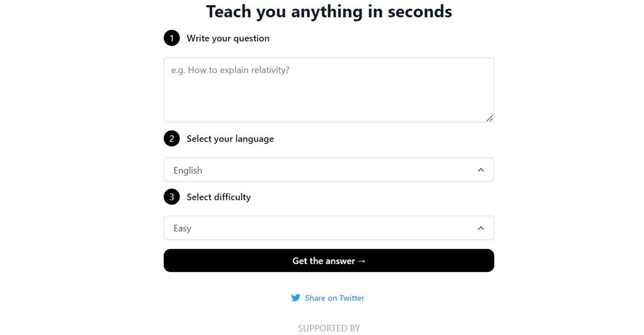Click the "Teach you anything in seconds" heading
This screenshot has width=644, height=335.
(329, 11)
